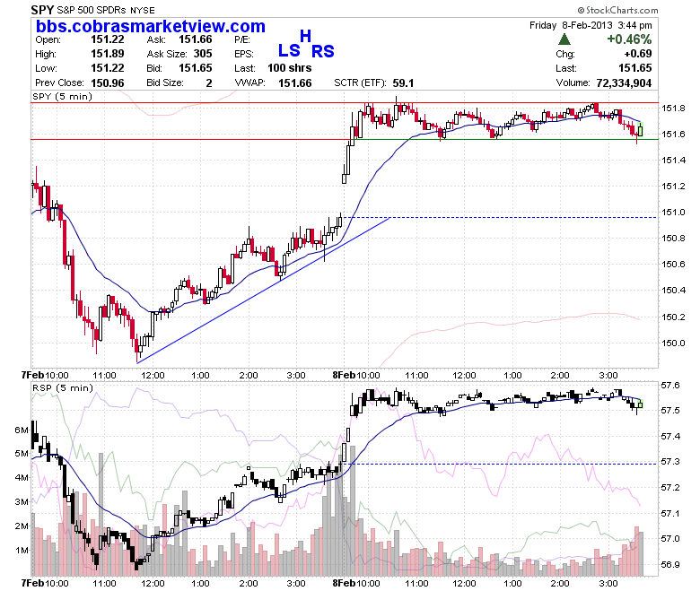Click the Prev Close value 150.96
This screenshot has width=700, height=591.
107,83
